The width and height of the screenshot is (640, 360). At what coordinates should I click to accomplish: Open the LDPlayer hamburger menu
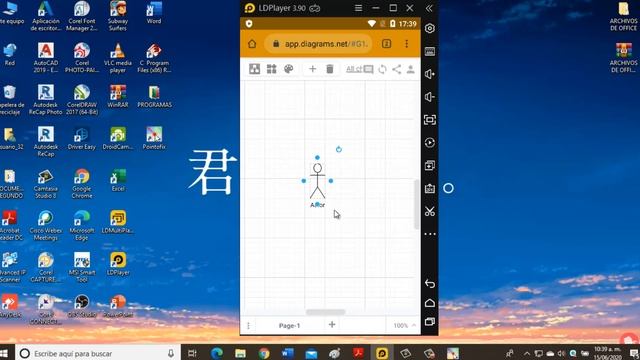tap(358, 8)
